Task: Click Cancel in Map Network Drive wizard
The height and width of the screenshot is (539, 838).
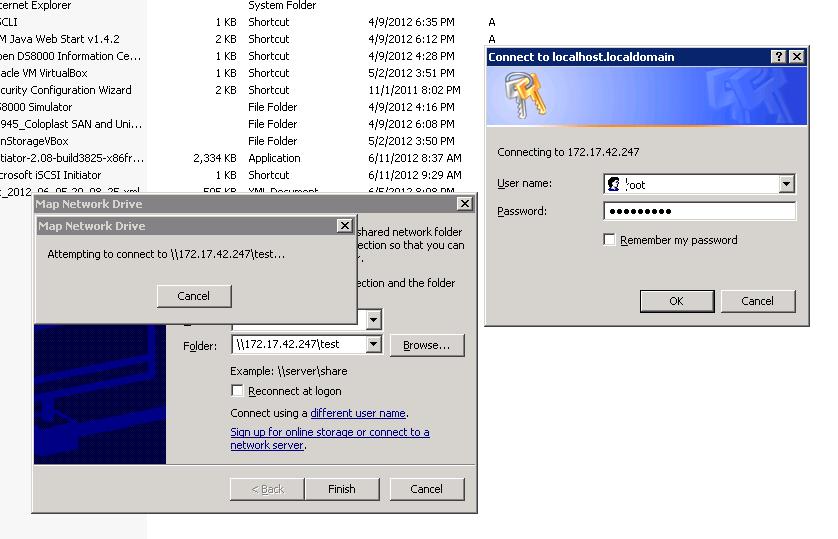Action: click(426, 489)
